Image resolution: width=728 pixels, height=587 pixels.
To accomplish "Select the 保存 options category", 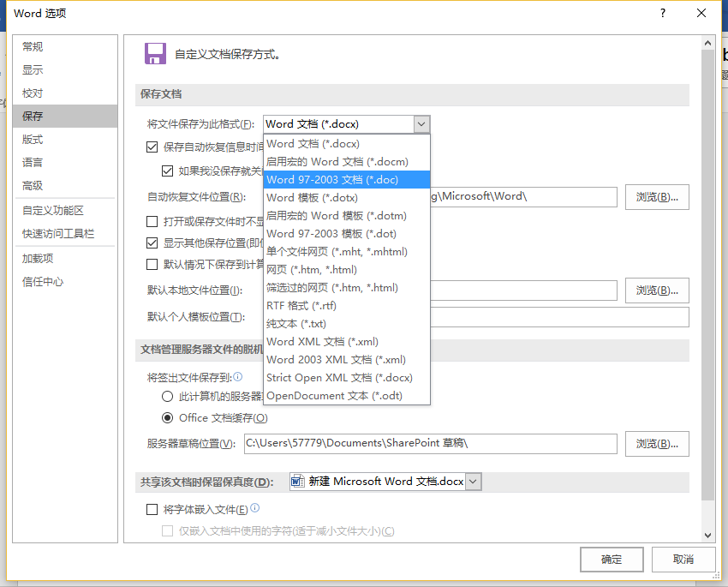I will tap(65, 116).
